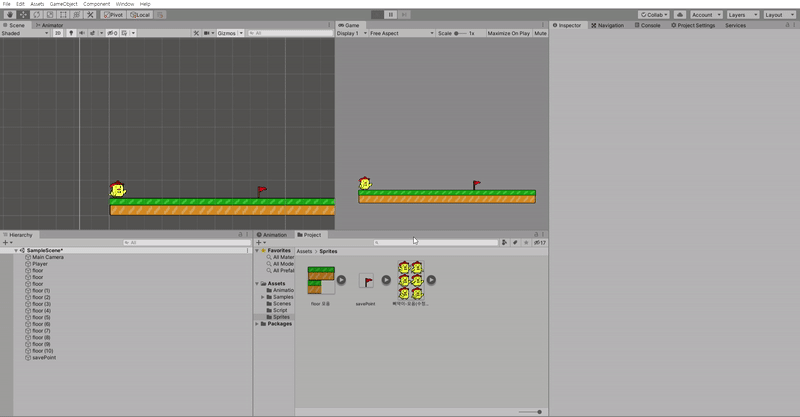Switch to the Navigation tab

click(607, 25)
